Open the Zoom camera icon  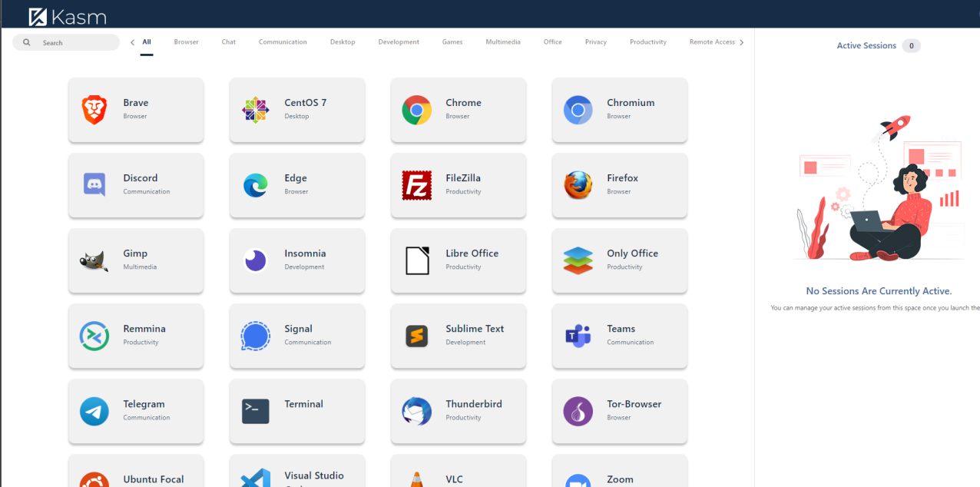578,481
